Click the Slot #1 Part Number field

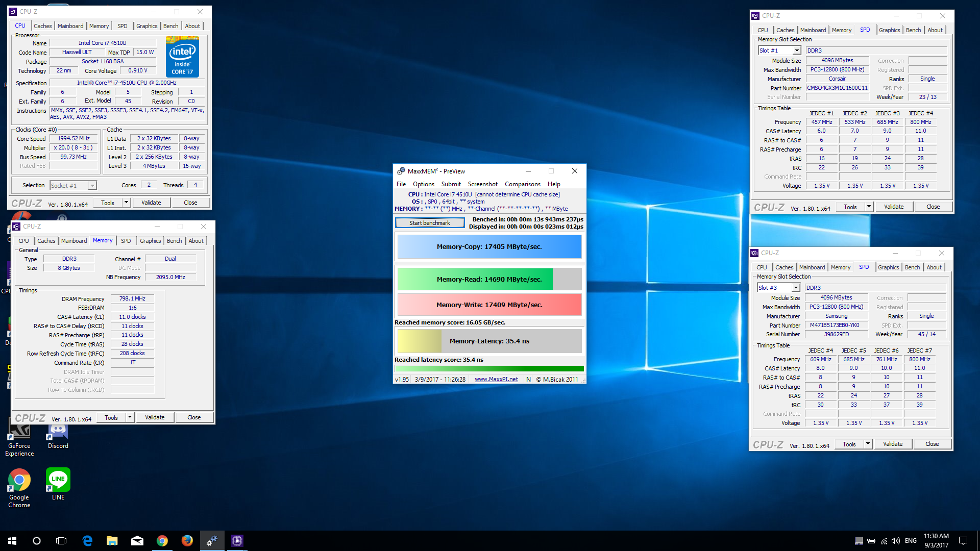837,88
